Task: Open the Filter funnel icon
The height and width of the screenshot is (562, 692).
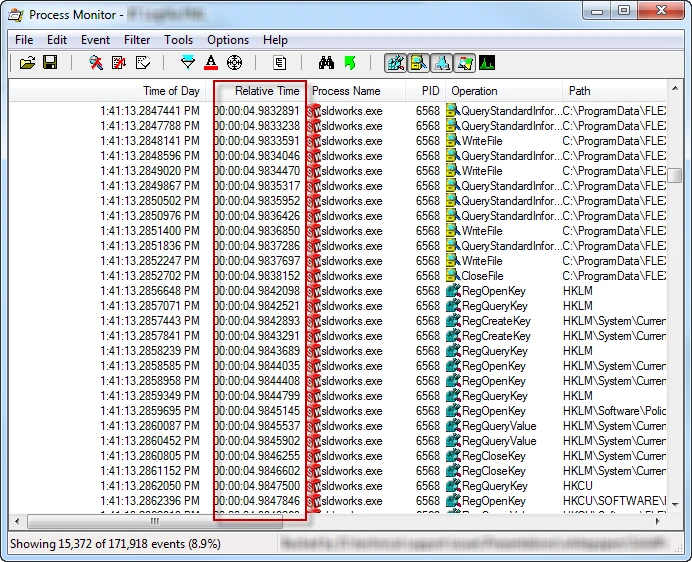Action: (188, 63)
